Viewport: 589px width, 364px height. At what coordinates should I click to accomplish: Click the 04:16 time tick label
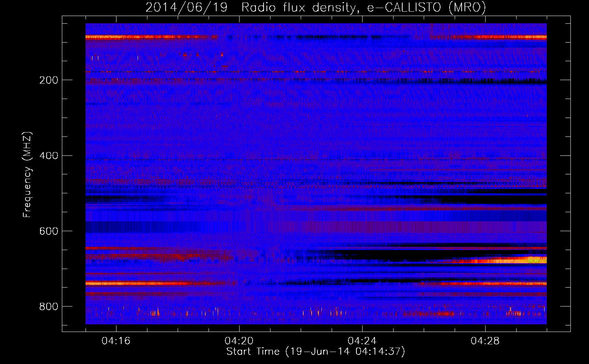tap(116, 341)
